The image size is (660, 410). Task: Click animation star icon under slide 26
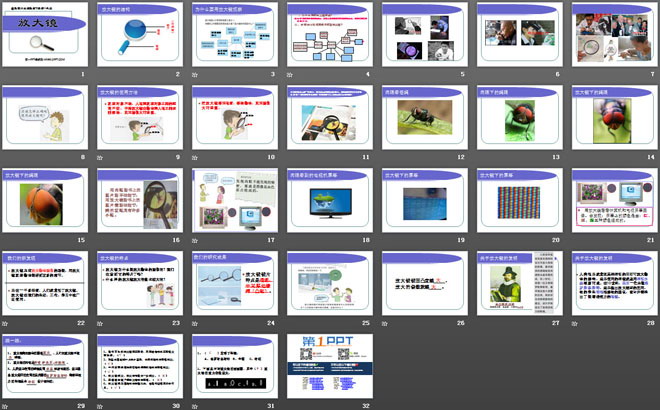pyautogui.click(x=385, y=323)
